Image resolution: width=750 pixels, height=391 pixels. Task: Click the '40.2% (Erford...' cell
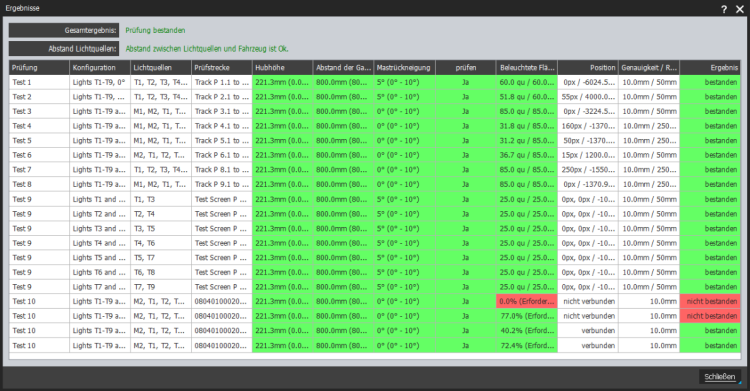point(527,331)
